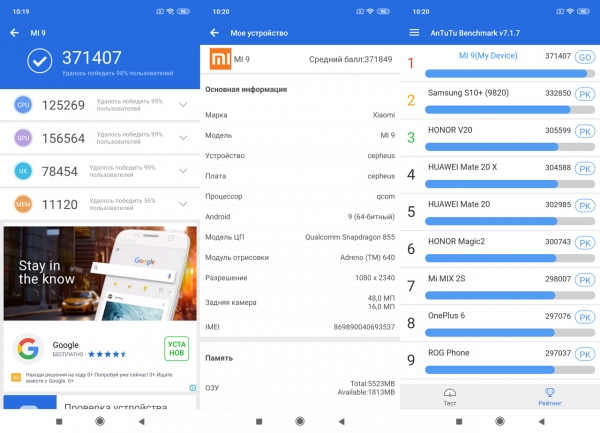Tap recent apps square in middle screen
Image resolution: width=600 pixels, height=433 pixels.
tap(259, 422)
